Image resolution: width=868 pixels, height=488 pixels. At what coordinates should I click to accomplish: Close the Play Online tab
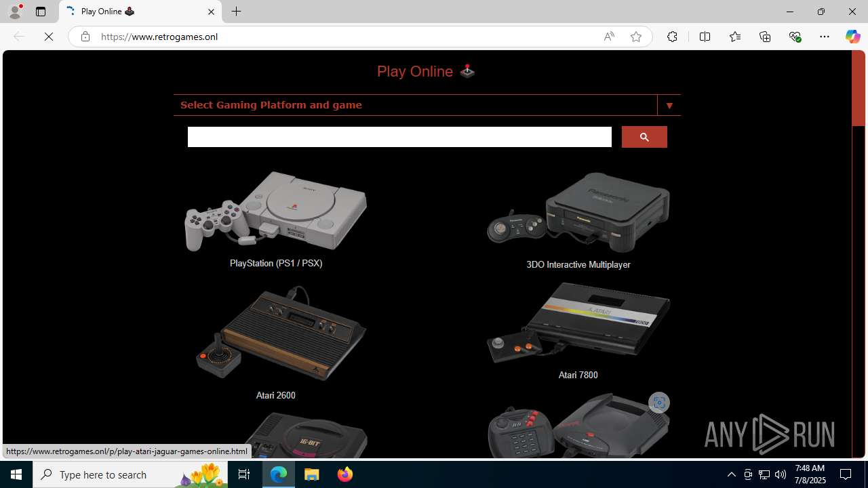point(211,12)
